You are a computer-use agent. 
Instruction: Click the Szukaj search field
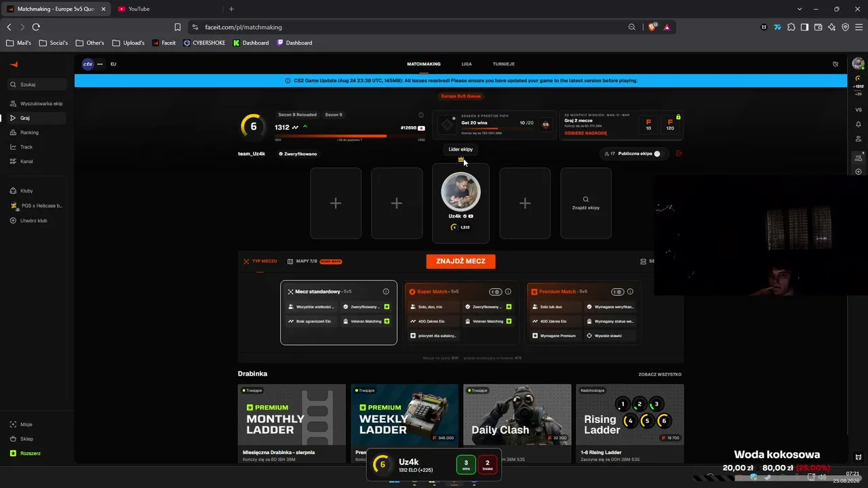[37, 85]
